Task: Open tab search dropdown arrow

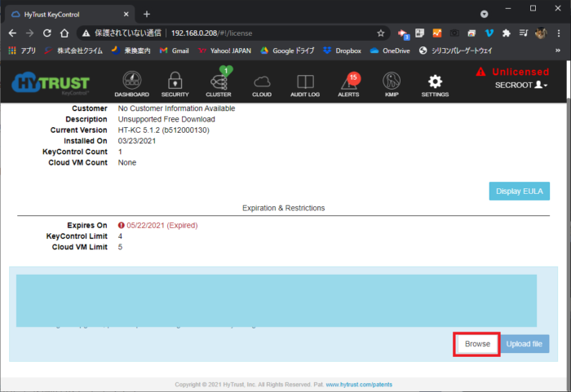Action: pyautogui.click(x=484, y=14)
